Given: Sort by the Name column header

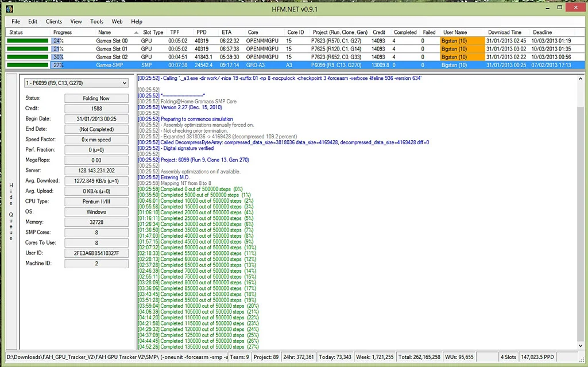Looking at the screenshot, I should (105, 32).
